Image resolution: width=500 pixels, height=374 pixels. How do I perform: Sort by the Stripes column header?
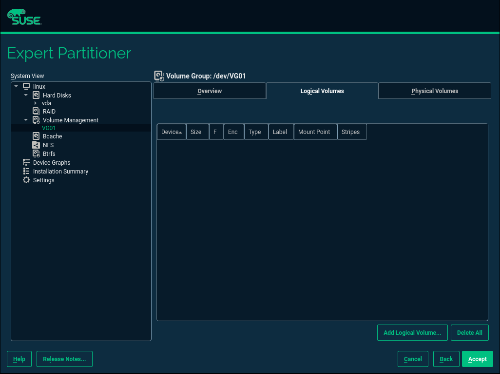click(x=352, y=132)
